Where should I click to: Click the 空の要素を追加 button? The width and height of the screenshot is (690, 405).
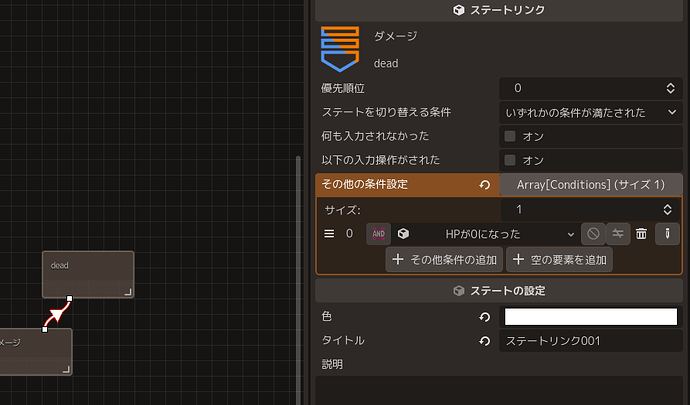click(559, 260)
